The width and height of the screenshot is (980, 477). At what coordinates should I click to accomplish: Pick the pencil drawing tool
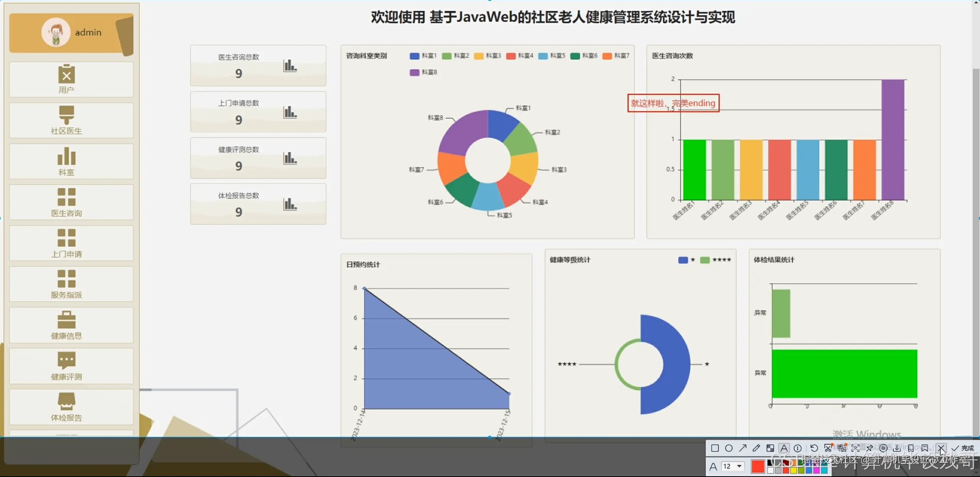pyautogui.click(x=756, y=448)
